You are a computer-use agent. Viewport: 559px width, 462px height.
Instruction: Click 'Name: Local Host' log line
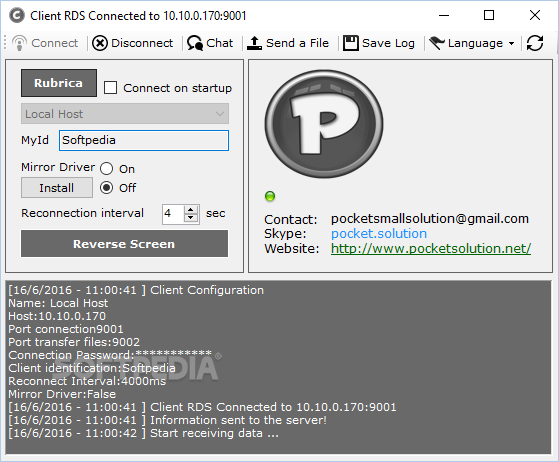(x=58, y=303)
